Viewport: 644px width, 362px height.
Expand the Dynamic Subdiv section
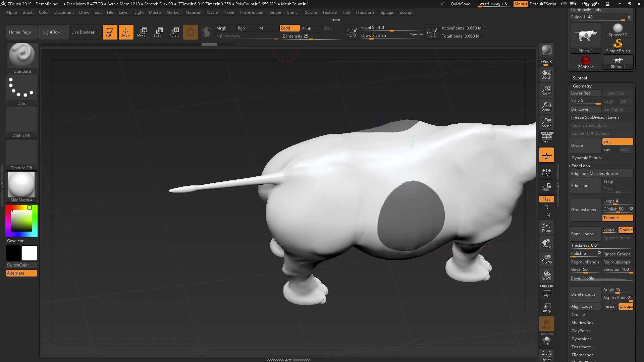[586, 158]
